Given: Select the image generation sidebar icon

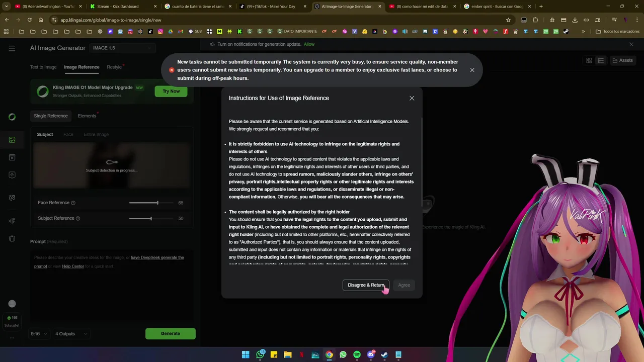Looking at the screenshot, I should click(12, 140).
